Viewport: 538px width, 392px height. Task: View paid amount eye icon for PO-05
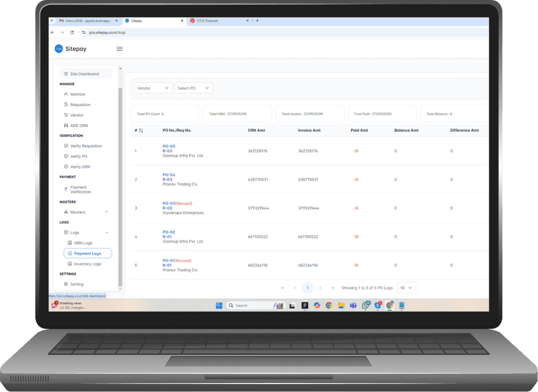(x=356, y=151)
